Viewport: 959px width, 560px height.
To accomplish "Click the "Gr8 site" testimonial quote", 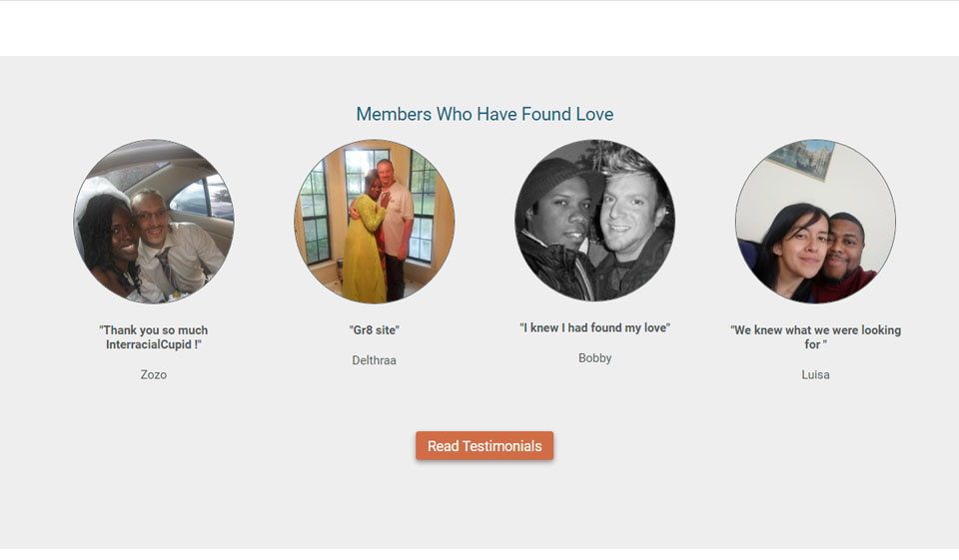I will (375, 330).
